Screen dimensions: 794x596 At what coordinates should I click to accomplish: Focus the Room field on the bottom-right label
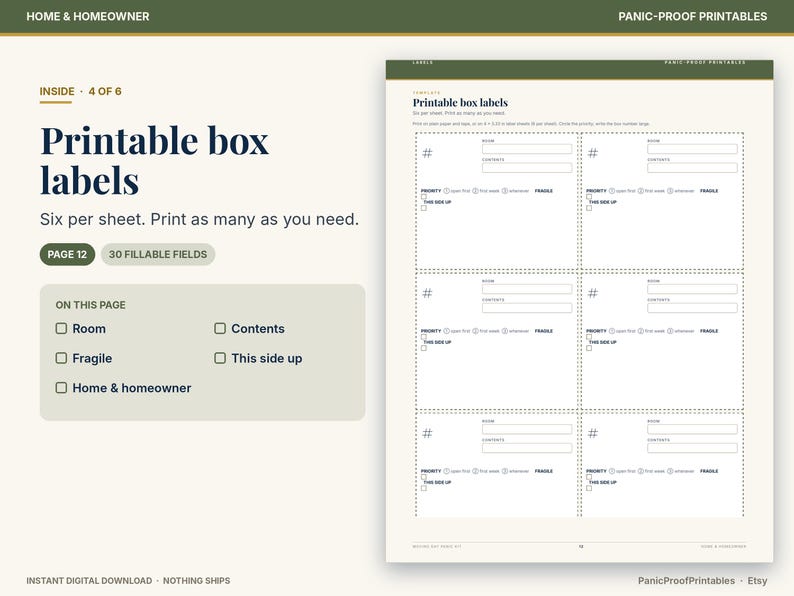[x=692, y=429]
